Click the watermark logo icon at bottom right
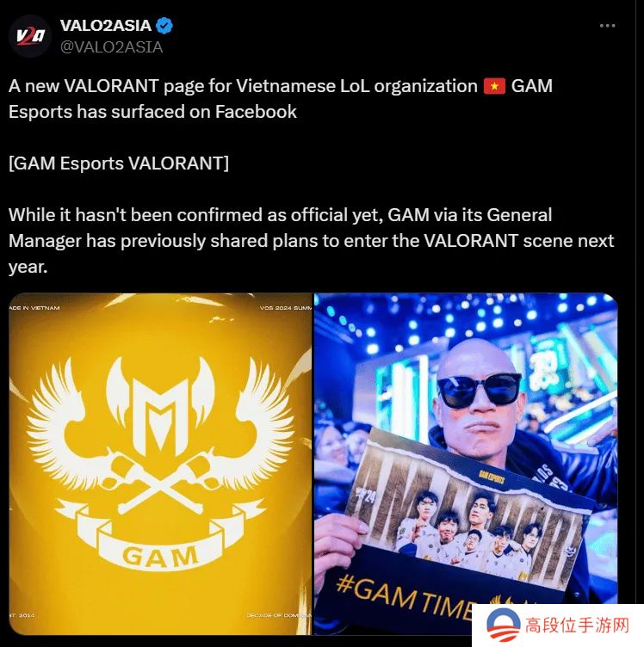Image resolution: width=644 pixels, height=647 pixels. pyautogui.click(x=503, y=626)
